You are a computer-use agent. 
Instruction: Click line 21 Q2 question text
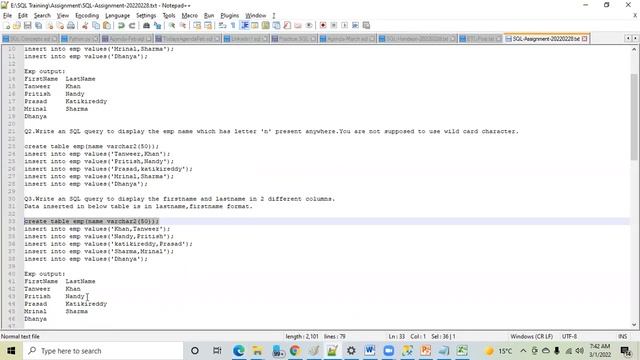pyautogui.click(x=271, y=131)
